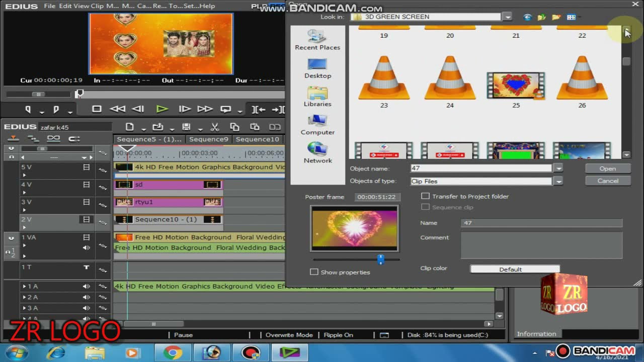644x362 pixels.
Task: Click the Go Back icon in Open dialog
Action: (527, 17)
